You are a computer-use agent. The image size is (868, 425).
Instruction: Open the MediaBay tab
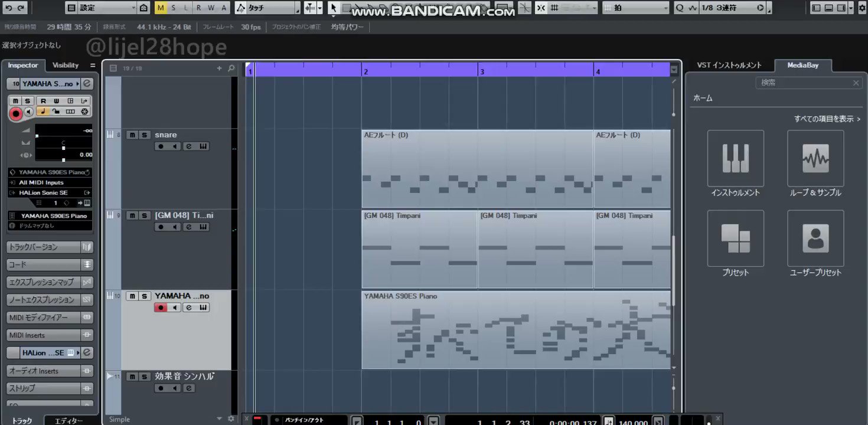[804, 66]
